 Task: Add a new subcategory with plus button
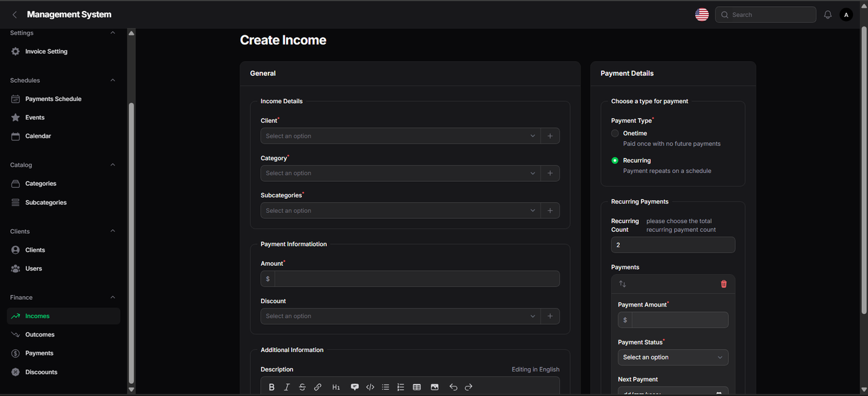tap(550, 211)
